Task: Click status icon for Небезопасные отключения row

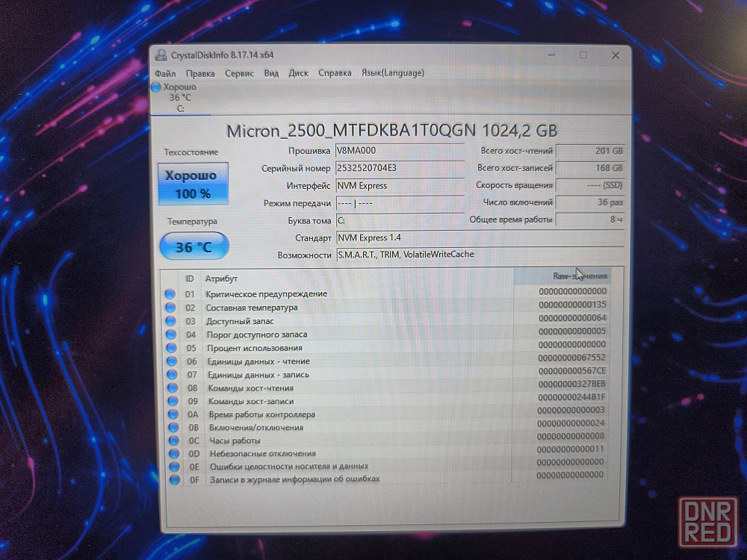Action: click(x=173, y=454)
